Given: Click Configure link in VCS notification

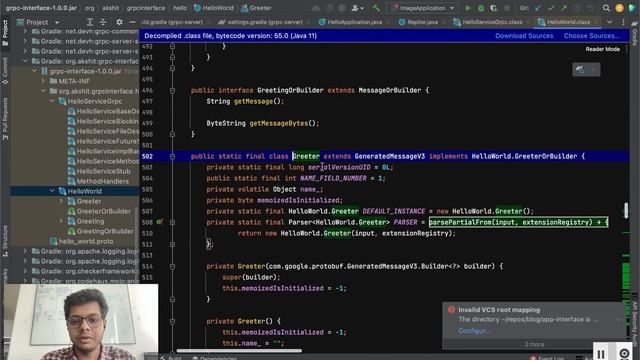Looking at the screenshot, I should click(x=473, y=331).
